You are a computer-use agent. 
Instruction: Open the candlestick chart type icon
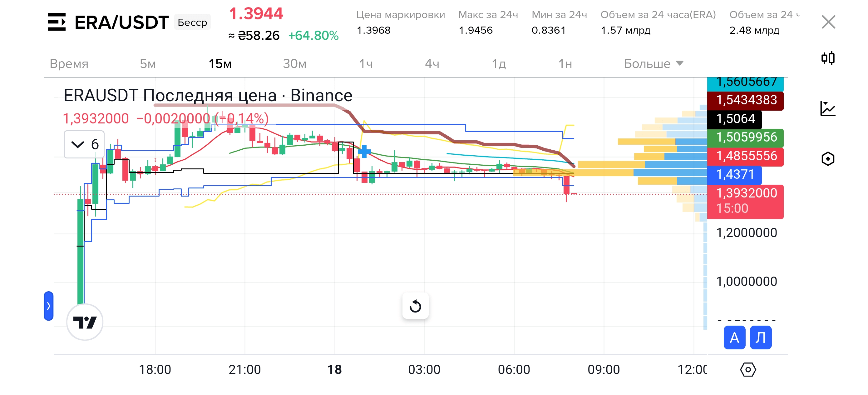click(x=828, y=58)
